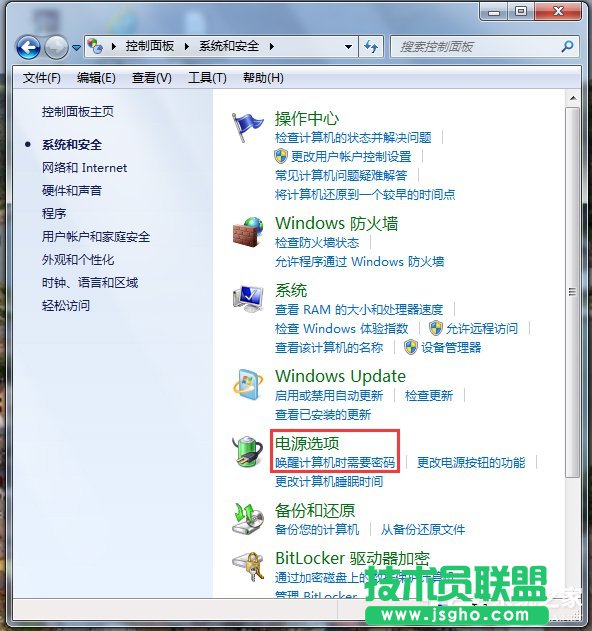Open the 文件(F) menu
This screenshot has width=592, height=631.
click(41, 77)
